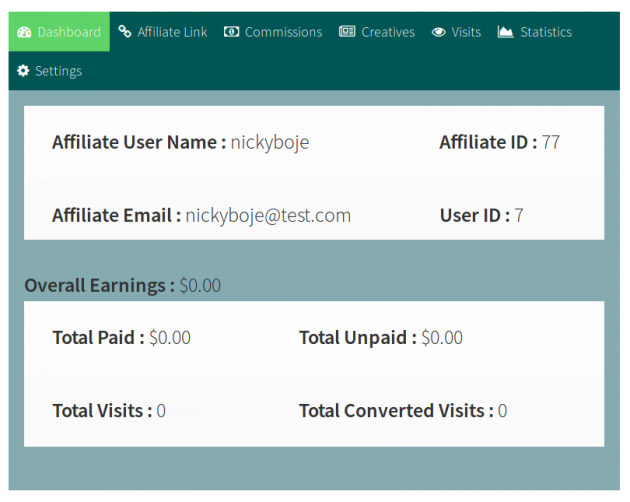
Task: Click the Total Converted Visits count 0
Action: pos(503,411)
